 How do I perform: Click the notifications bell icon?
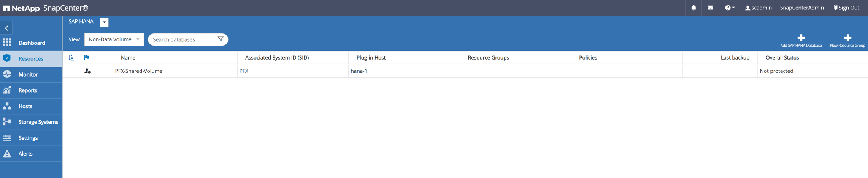point(693,8)
